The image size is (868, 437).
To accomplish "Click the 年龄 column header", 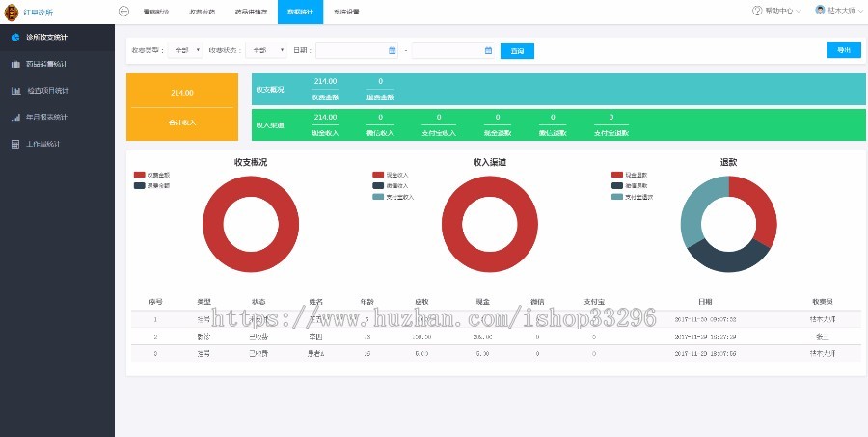I will 367,302.
